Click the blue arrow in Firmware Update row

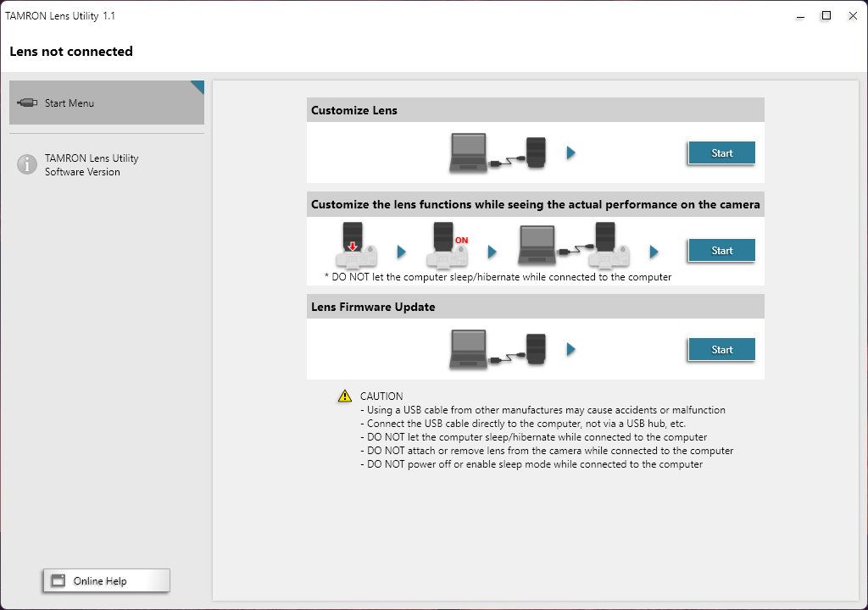click(570, 349)
